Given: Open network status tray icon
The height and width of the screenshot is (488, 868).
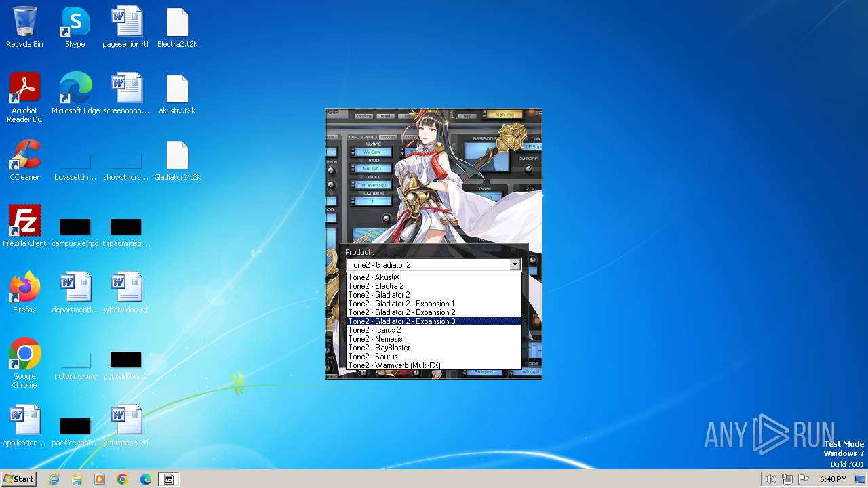Looking at the screenshot, I should click(787, 479).
